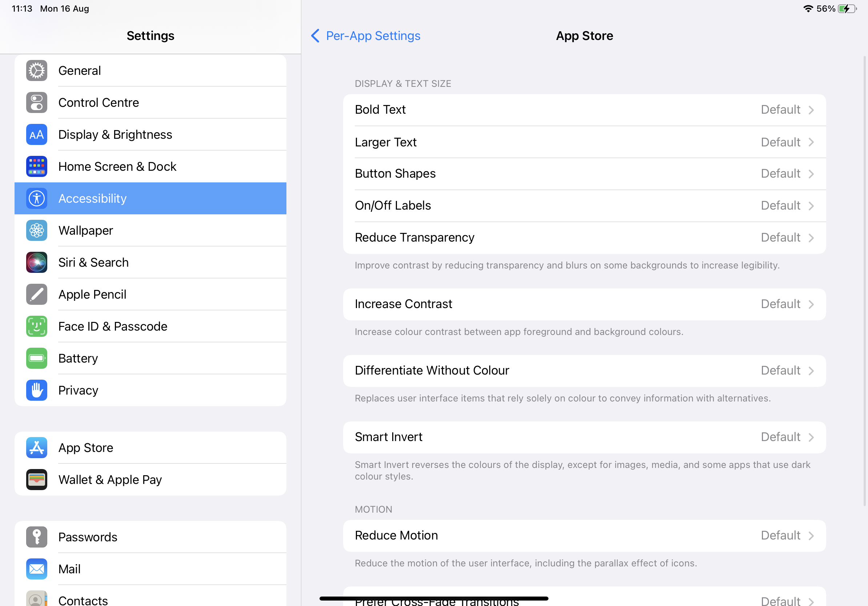This screenshot has width=868, height=606.
Task: Tap Default value for On/Off Labels
Action: 780,206
